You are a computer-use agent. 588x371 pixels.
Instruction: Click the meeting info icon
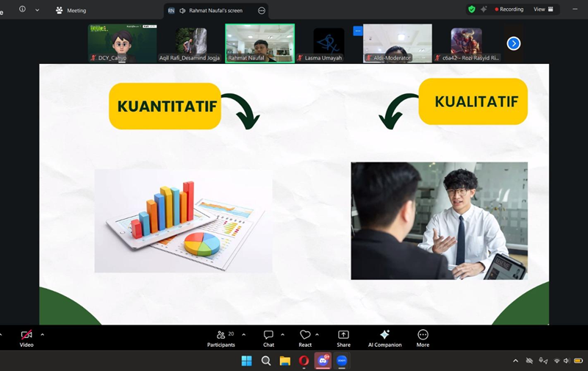coord(22,10)
